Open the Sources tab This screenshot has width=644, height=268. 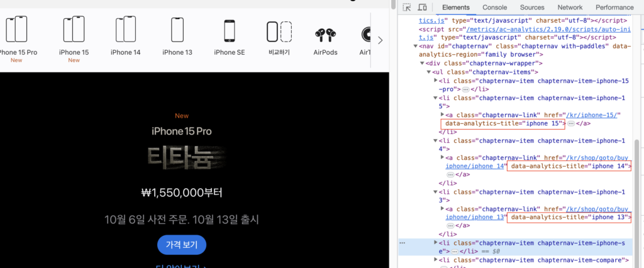[x=532, y=8]
